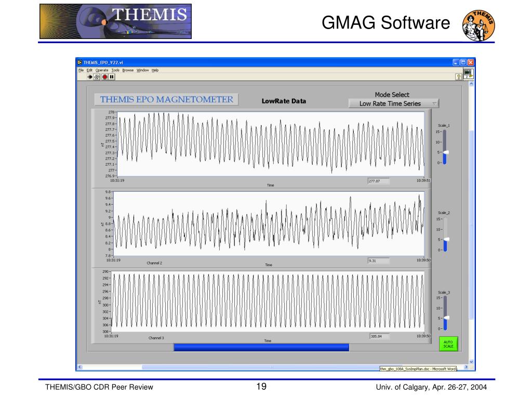Image resolution: width=532 pixels, height=399 pixels.
Task: Click the 277.07 value field under chart 1
Action: [x=378, y=181]
